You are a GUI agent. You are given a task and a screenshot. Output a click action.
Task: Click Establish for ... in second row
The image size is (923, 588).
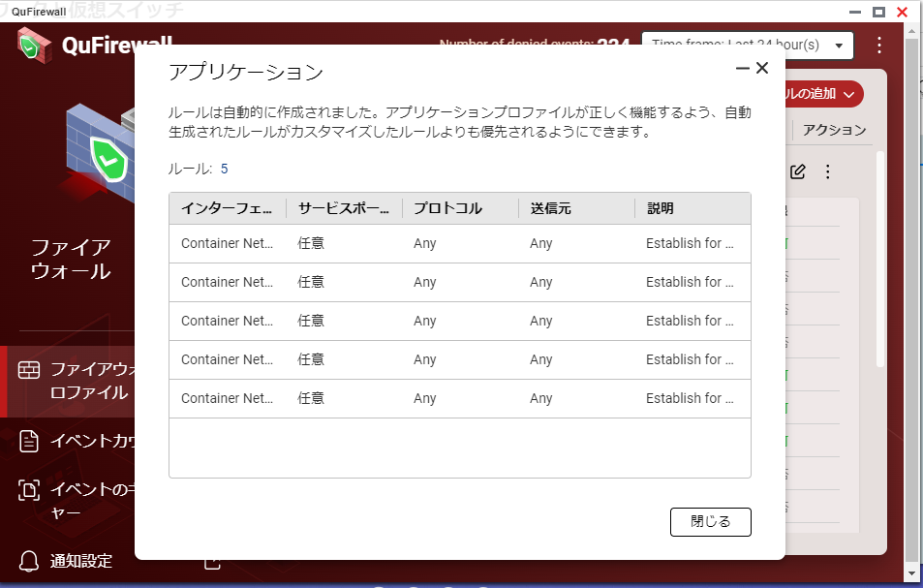pyautogui.click(x=690, y=283)
